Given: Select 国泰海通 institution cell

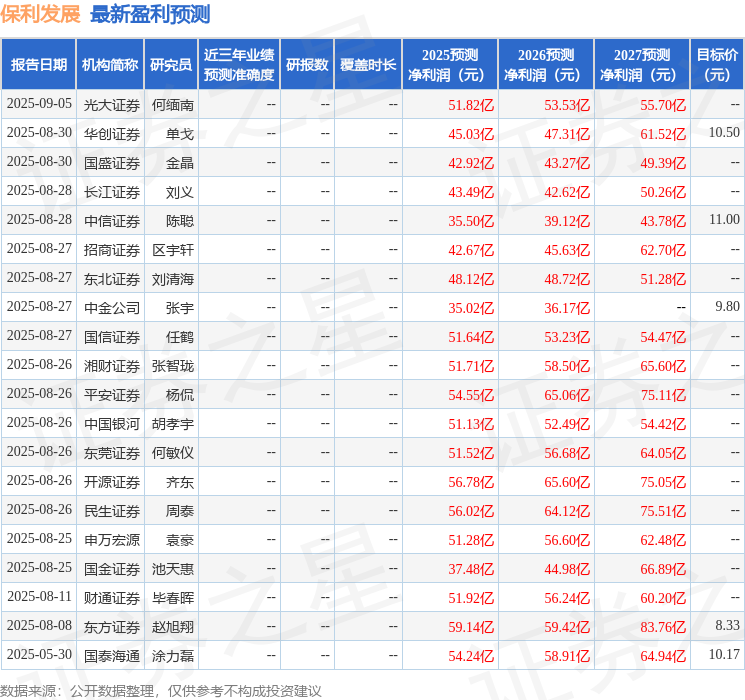Looking at the screenshot, I should tap(112, 656).
